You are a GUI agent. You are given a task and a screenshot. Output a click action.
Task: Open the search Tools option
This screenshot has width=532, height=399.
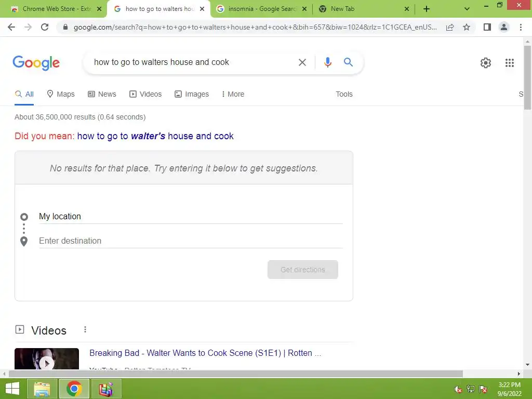[344, 95]
